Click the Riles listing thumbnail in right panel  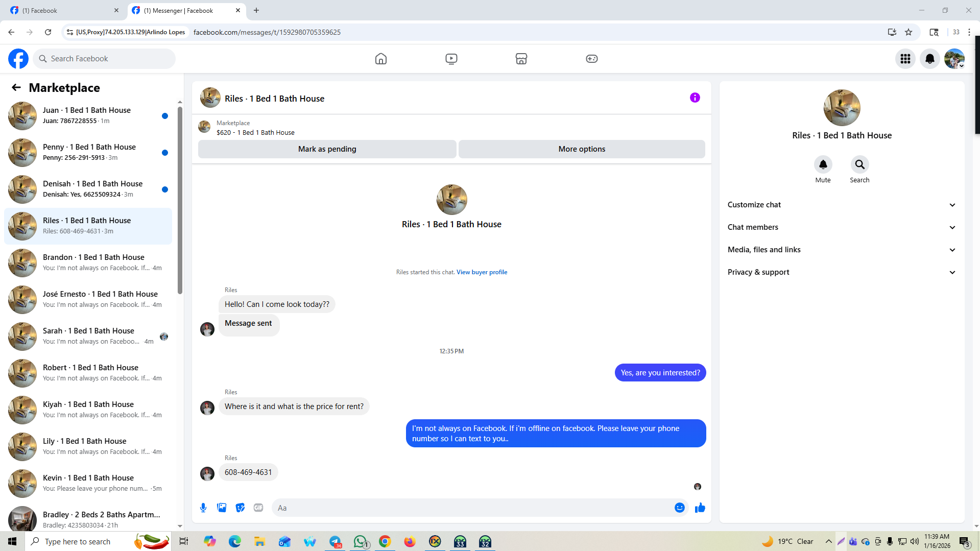(842, 108)
